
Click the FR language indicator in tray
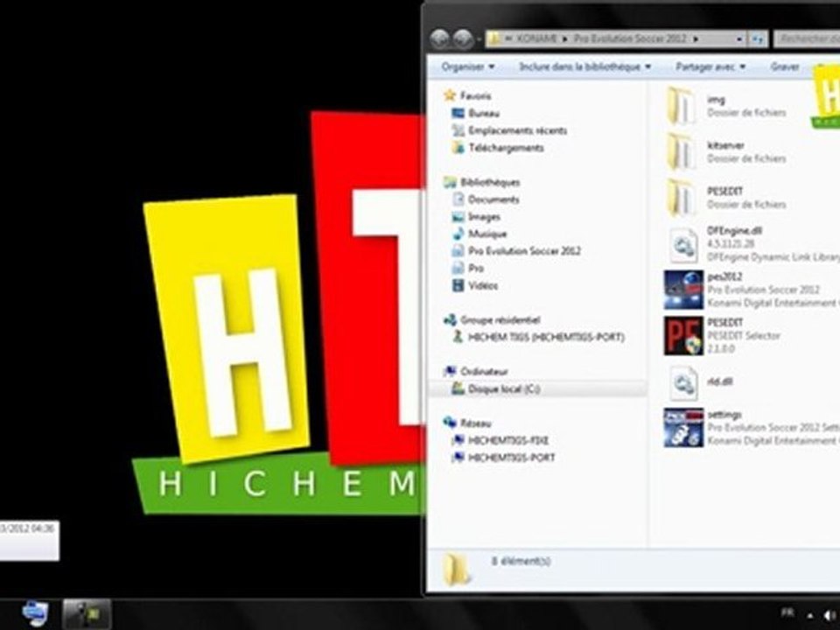[x=787, y=612]
